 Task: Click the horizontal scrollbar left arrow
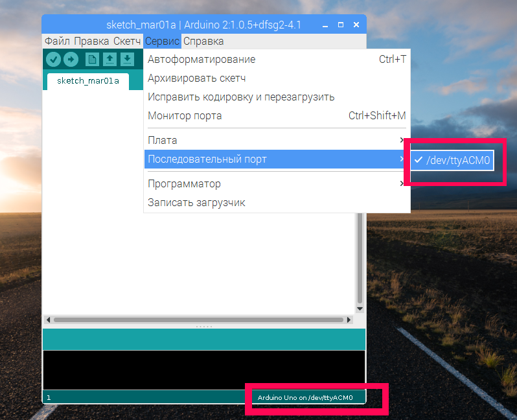pos(49,320)
